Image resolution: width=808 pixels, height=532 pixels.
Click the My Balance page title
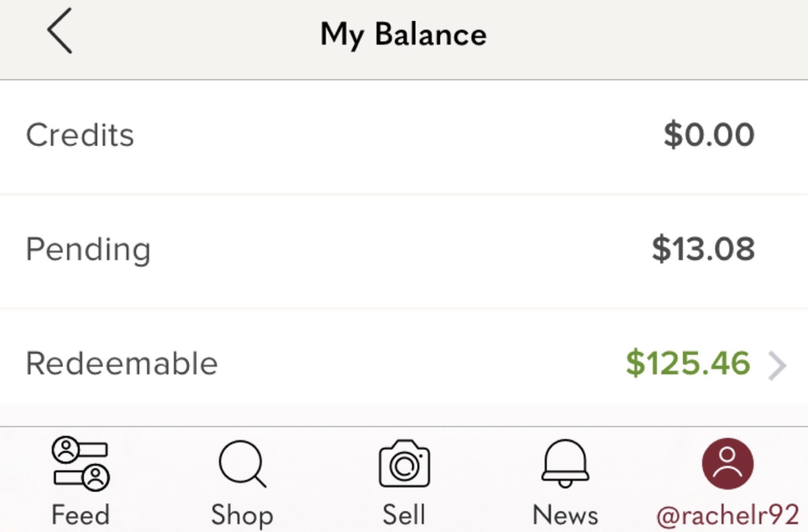403,35
